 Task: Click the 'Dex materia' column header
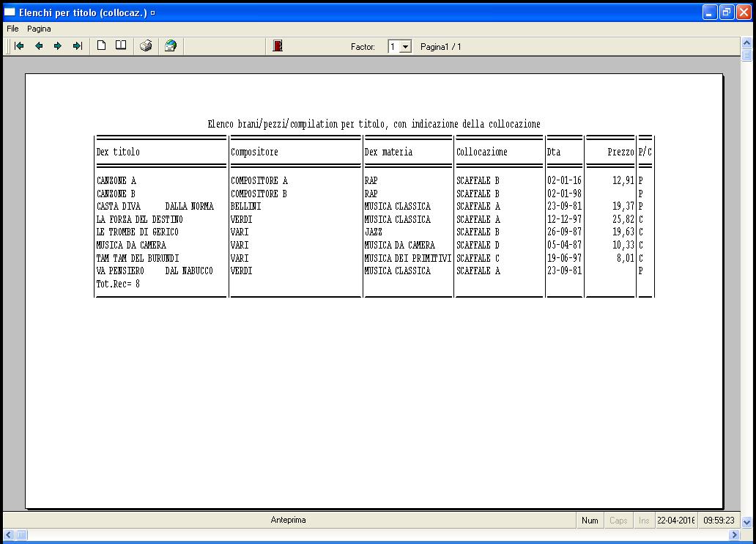pyautogui.click(x=388, y=152)
